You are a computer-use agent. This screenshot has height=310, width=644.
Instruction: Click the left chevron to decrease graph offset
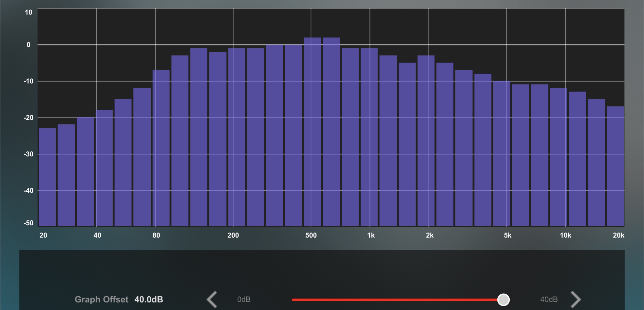coord(212,299)
